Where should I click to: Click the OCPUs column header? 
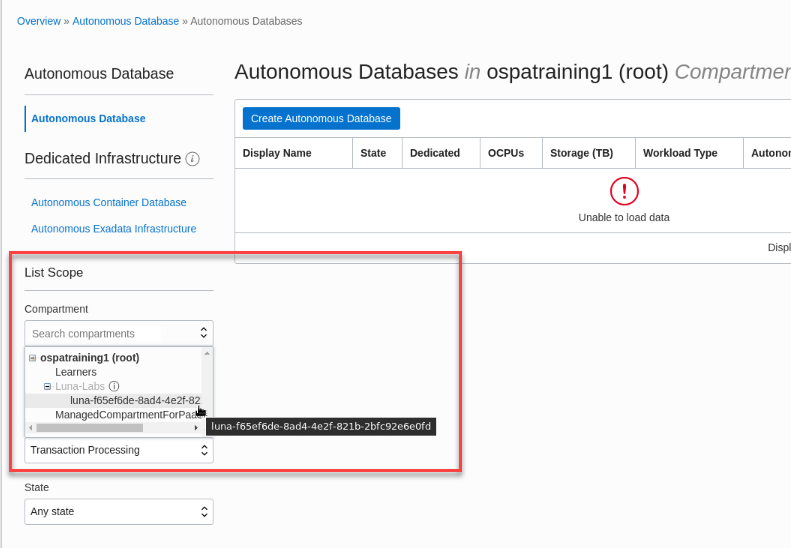point(506,153)
